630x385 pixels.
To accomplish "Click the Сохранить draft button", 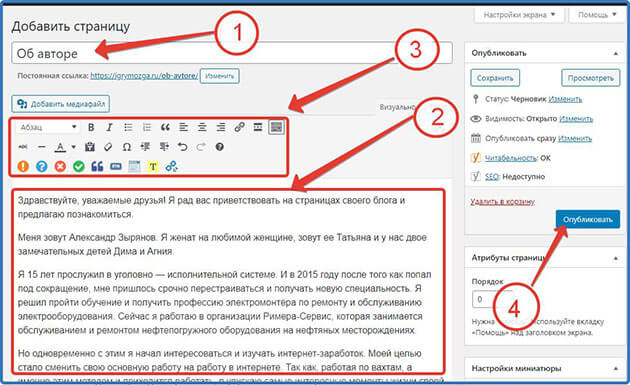I will click(x=495, y=78).
